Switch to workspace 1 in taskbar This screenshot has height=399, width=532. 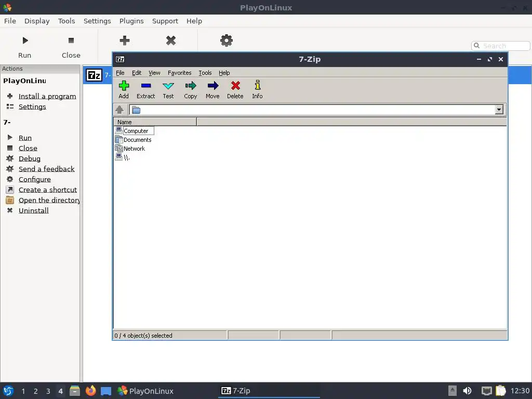[x=23, y=391]
